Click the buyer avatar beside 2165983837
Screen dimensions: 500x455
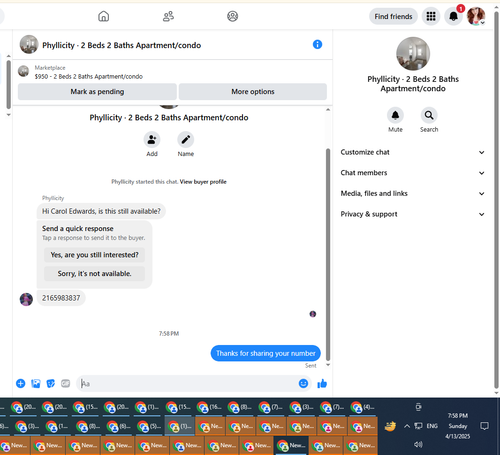point(26,299)
